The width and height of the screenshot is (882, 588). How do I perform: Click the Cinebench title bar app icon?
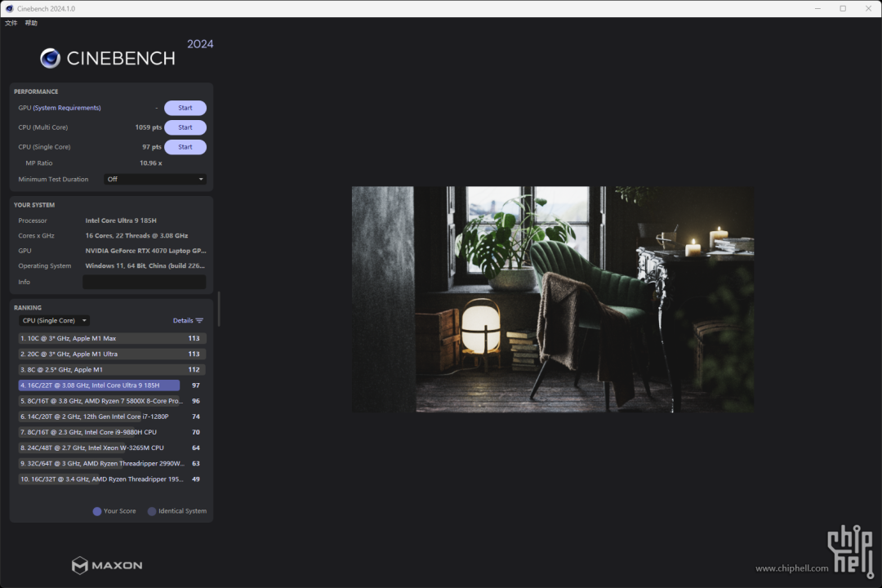(9, 8)
